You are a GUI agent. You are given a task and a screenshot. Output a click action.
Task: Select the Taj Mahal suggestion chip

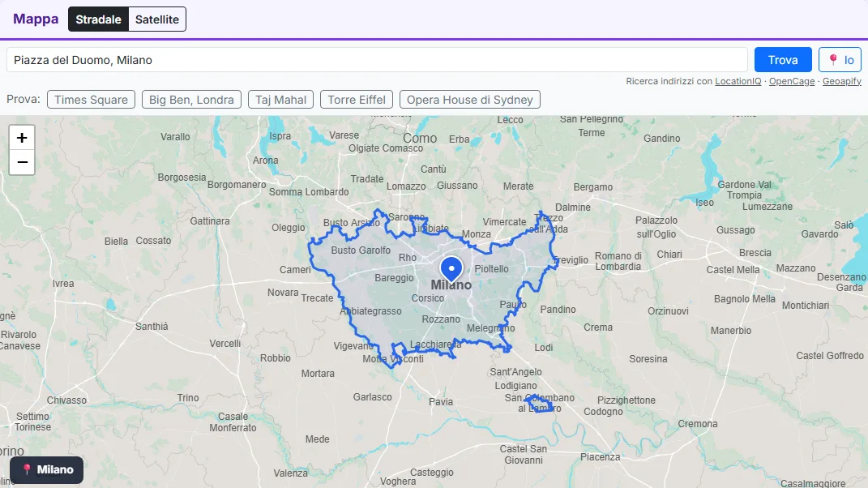[x=280, y=100]
